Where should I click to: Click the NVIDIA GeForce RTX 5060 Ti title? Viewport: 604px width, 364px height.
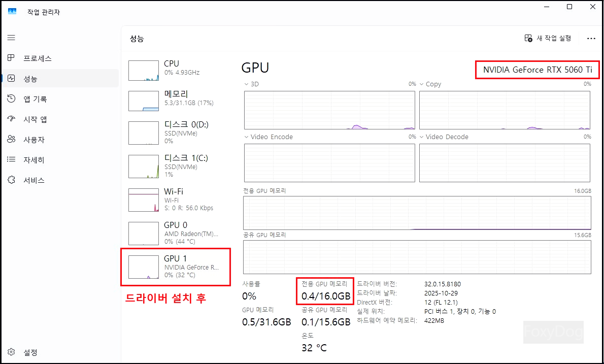pyautogui.click(x=538, y=70)
